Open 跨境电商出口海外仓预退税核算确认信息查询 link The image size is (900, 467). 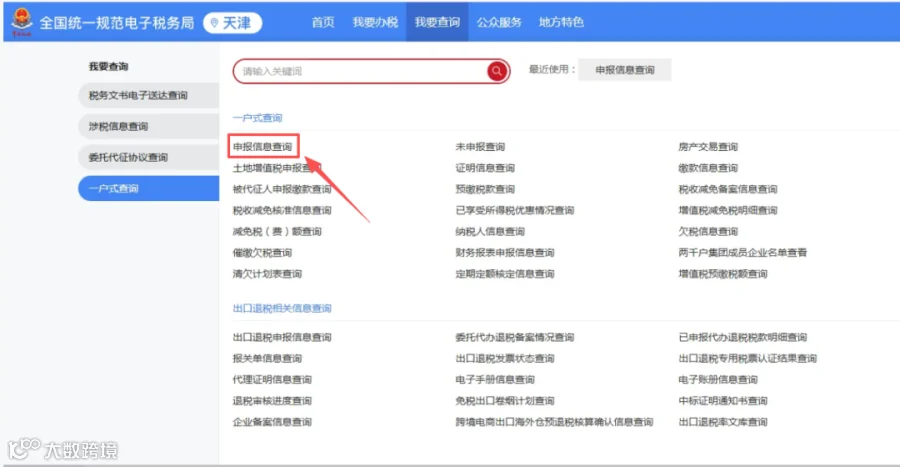pos(554,422)
